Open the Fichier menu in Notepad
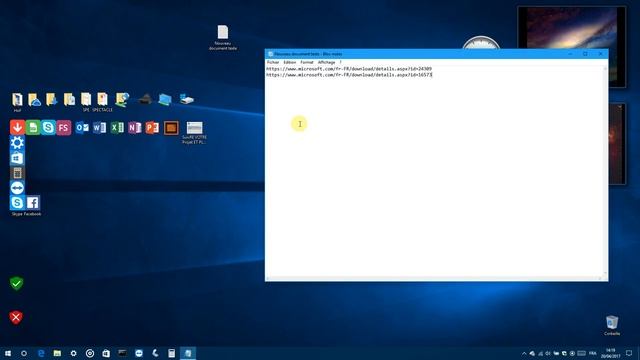The image size is (640, 360). pyautogui.click(x=273, y=62)
